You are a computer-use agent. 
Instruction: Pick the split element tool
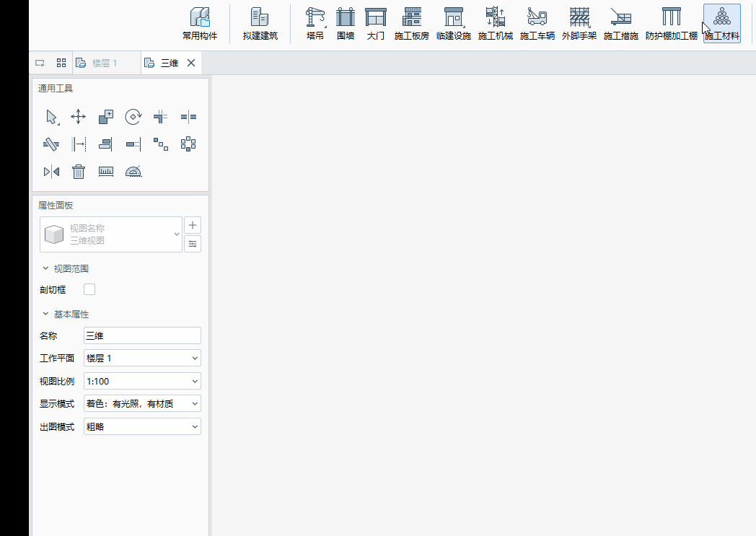tap(188, 117)
